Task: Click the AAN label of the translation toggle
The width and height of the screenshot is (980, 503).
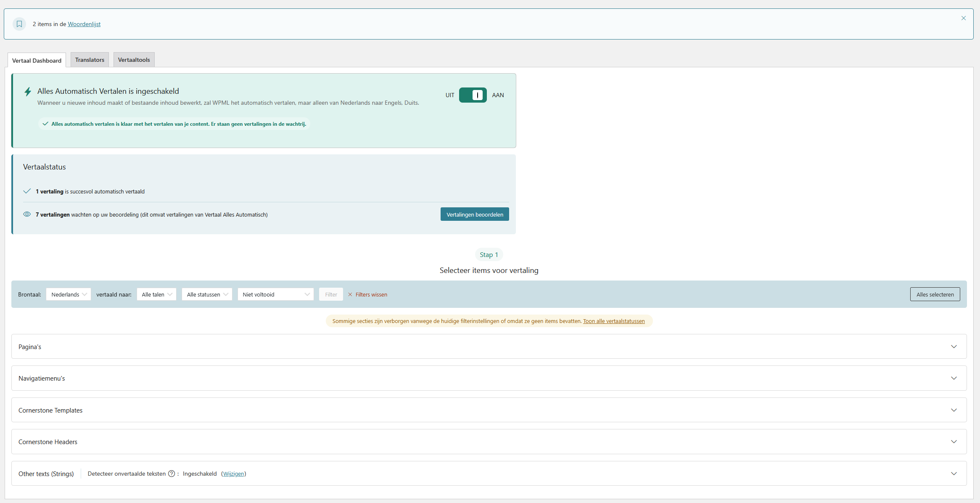Action: click(498, 95)
